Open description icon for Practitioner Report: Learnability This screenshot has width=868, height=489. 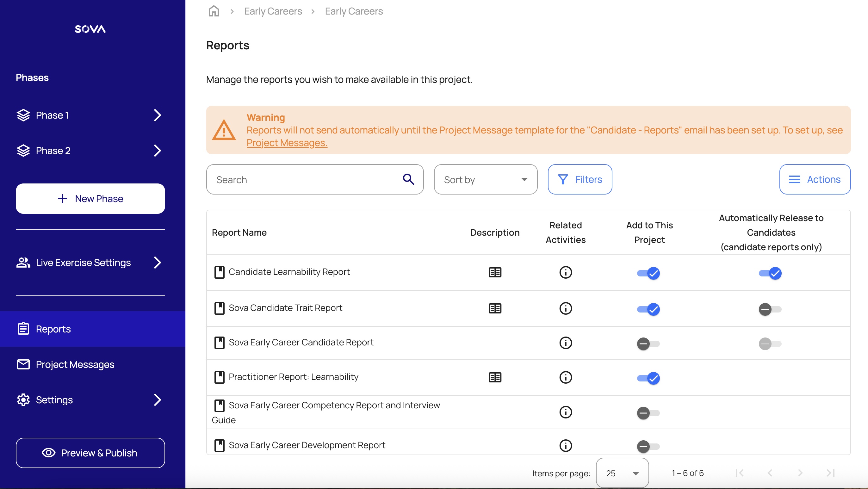coord(495,377)
